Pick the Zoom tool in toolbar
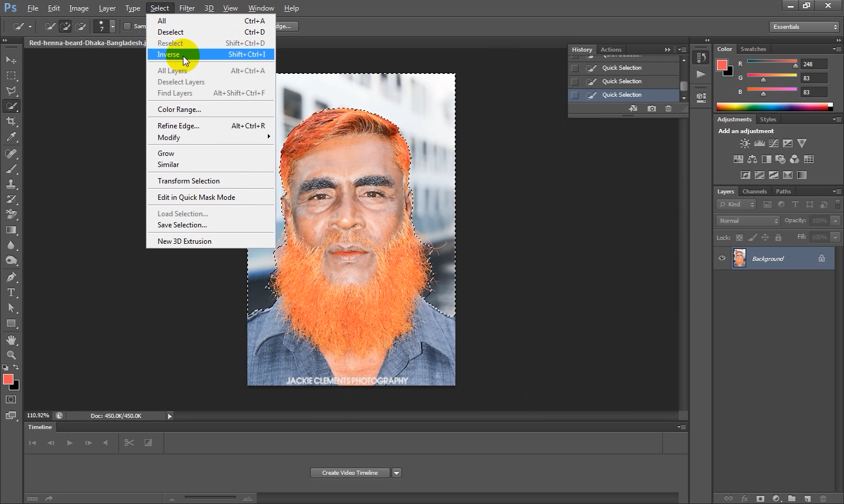Screen dimensions: 844x504 11,355
